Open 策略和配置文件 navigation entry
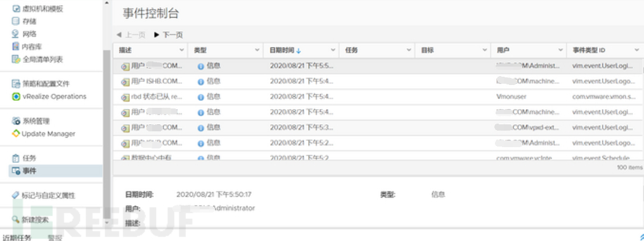Viewport: 644px width, 241px height. [46, 84]
